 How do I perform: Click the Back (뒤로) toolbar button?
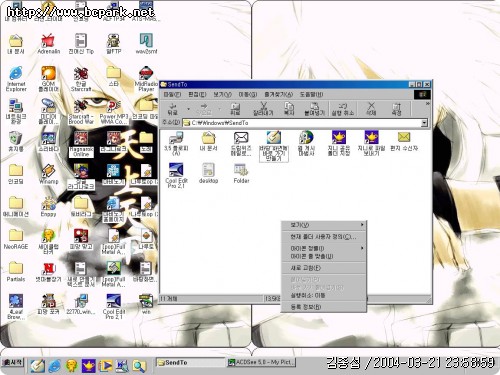coord(173,109)
